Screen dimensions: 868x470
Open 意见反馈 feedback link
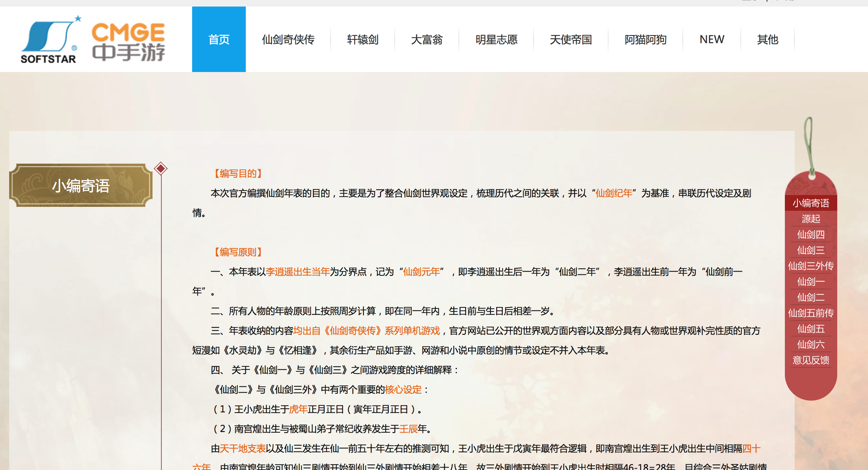click(x=811, y=360)
